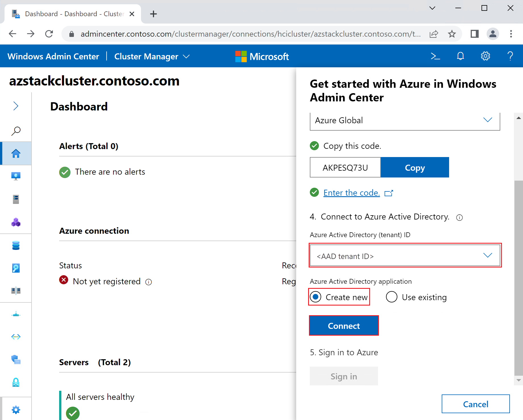523x420 pixels.
Task: Open Windows Admin Center settings gear in header
Action: [485, 56]
